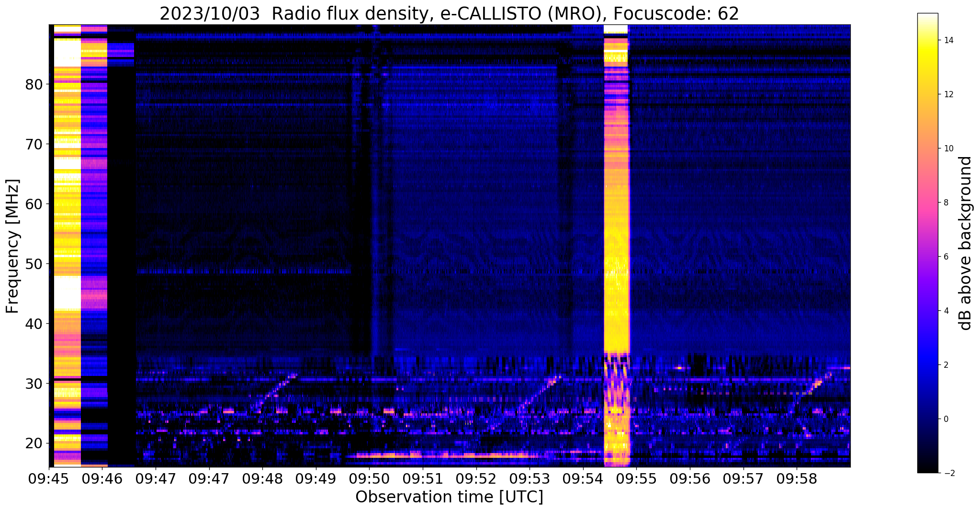The width and height of the screenshot is (980, 511).
Task: Click the 09:45 time tick label
Action: [x=49, y=479]
